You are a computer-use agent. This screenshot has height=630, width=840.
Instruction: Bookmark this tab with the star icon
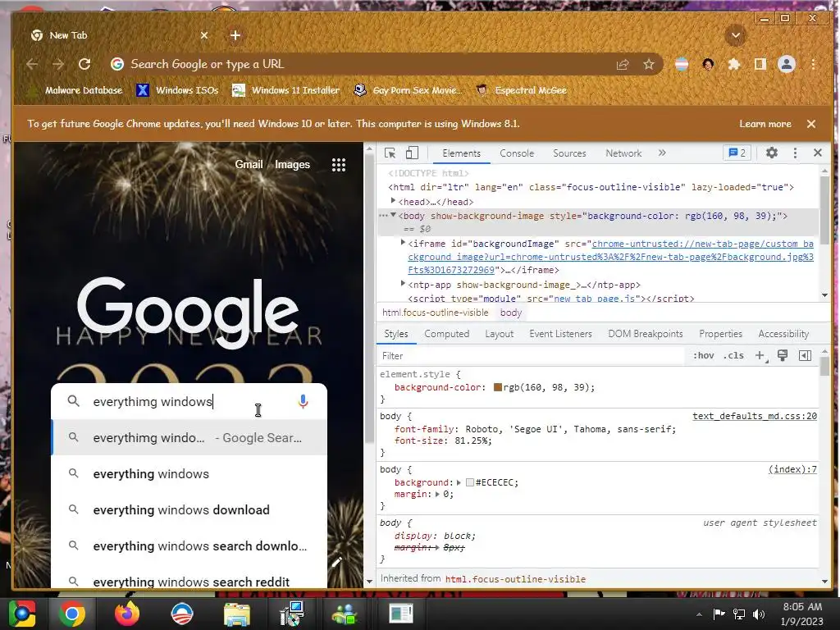tap(649, 65)
